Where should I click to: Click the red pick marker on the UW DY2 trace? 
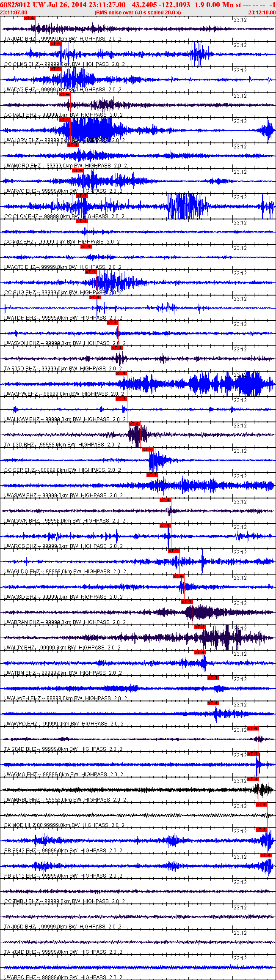tap(56, 69)
